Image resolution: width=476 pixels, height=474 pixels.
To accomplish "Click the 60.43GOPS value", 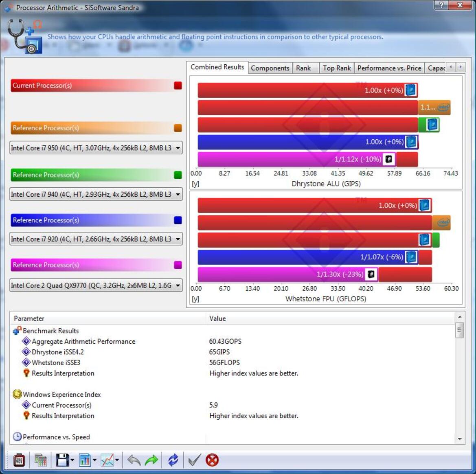I will [x=225, y=341].
